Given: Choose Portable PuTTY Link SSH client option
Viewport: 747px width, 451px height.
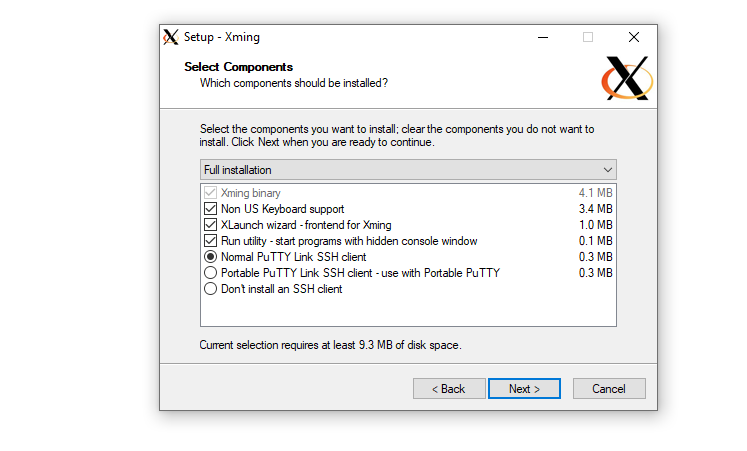Looking at the screenshot, I should [x=210, y=273].
